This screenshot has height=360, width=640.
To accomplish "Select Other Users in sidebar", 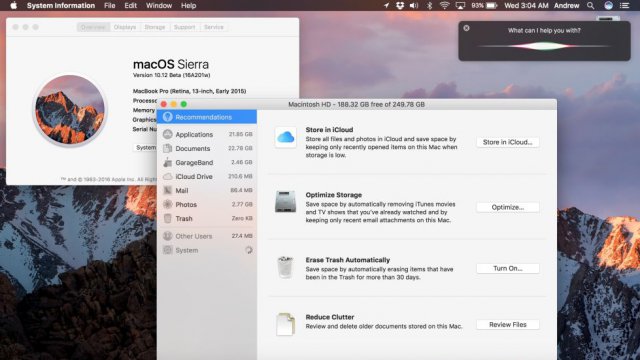I will (x=207, y=236).
